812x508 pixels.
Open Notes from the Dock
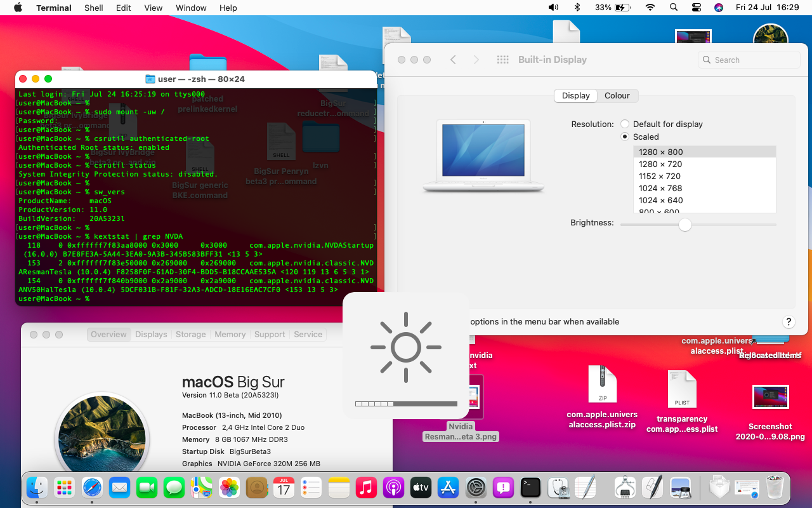[339, 488]
